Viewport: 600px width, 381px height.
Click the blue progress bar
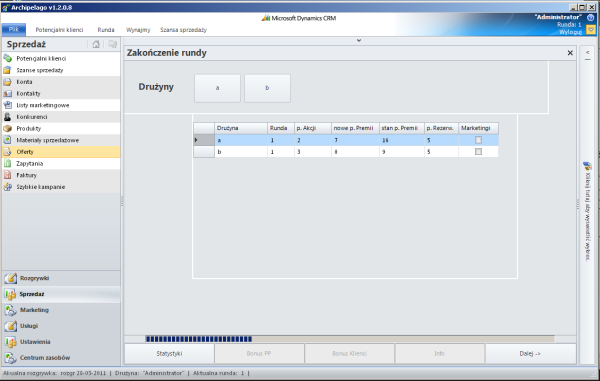tap(199, 339)
